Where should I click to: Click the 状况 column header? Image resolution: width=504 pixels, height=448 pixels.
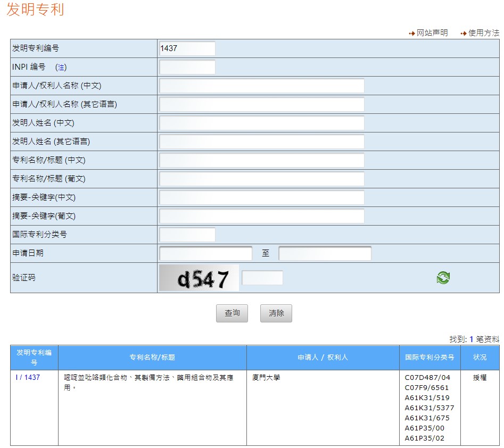tap(480, 358)
